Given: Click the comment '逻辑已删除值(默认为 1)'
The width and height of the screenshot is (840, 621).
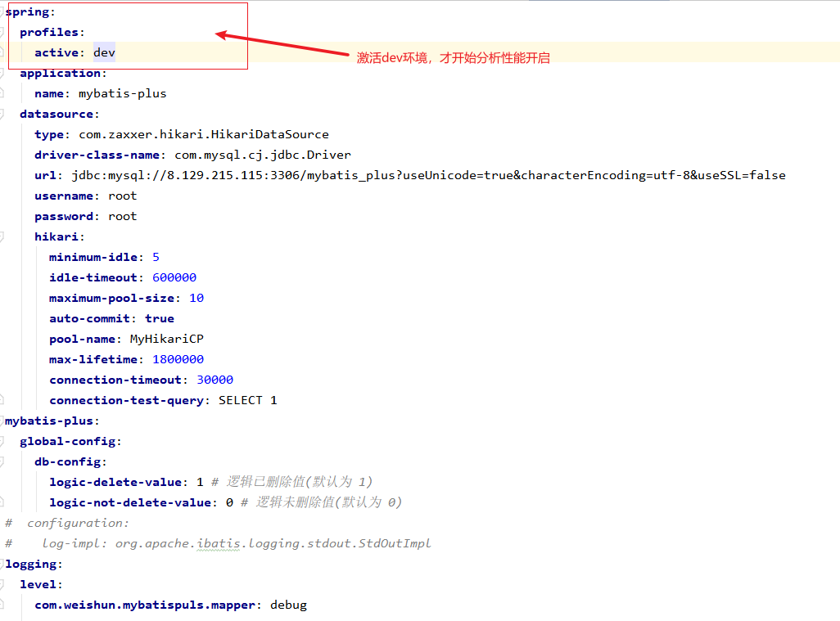Looking at the screenshot, I should coord(299,482).
